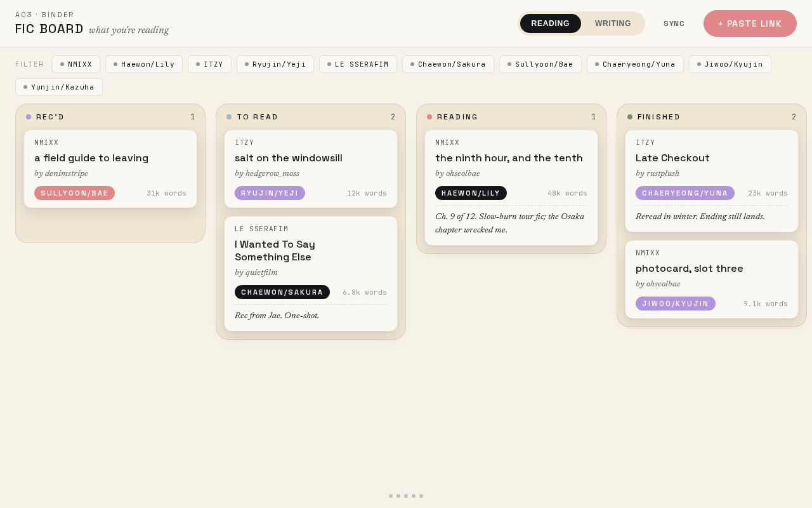The width and height of the screenshot is (812, 508).
Task: Click author 'by quietfilm'
Action: (256, 272)
